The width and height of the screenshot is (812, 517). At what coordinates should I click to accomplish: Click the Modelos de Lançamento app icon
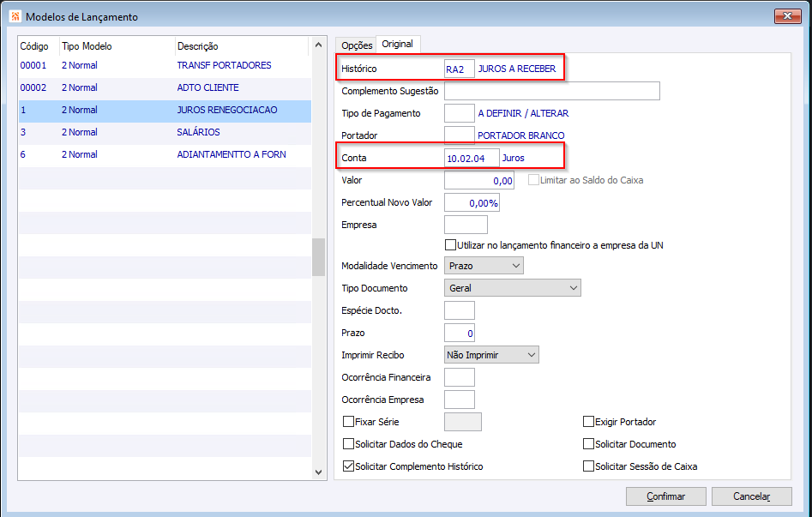pyautogui.click(x=15, y=16)
